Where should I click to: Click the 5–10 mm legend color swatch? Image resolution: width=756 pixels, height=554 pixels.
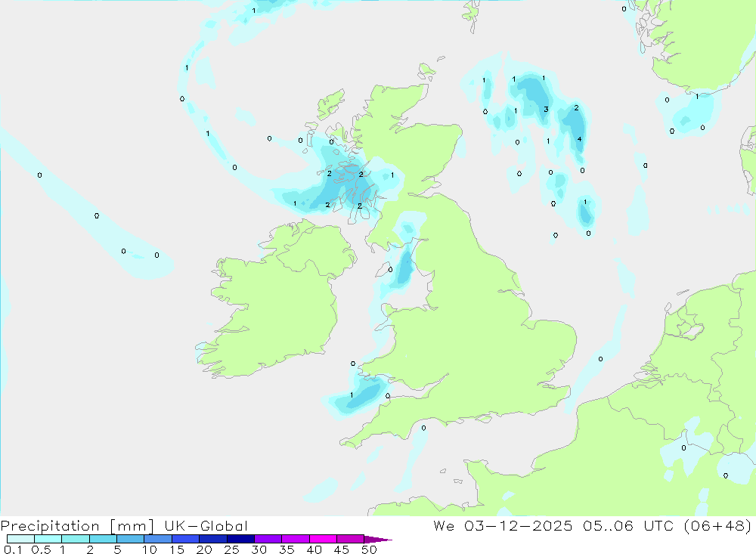[x=130, y=539]
